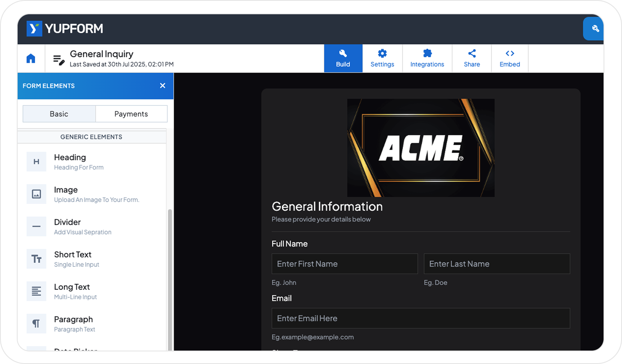Image resolution: width=622 pixels, height=364 pixels.
Task: Click the 'Eg. Doe' hint text
Action: [x=435, y=283]
